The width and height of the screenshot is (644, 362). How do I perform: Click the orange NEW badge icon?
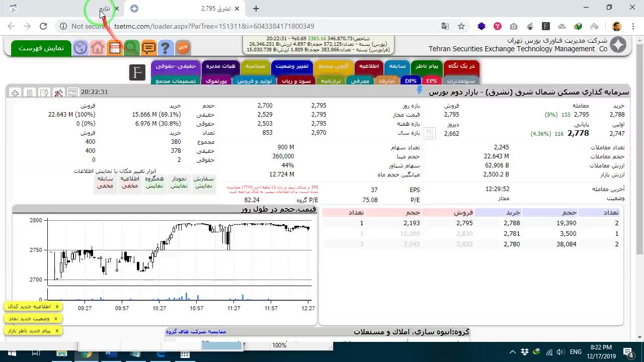(x=183, y=48)
